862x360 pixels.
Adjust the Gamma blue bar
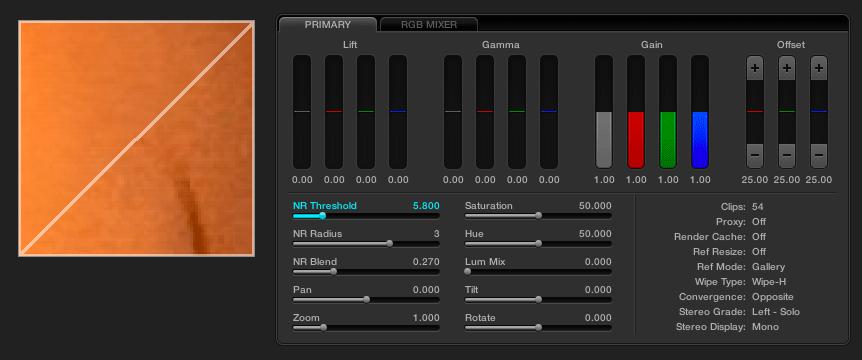click(x=548, y=112)
